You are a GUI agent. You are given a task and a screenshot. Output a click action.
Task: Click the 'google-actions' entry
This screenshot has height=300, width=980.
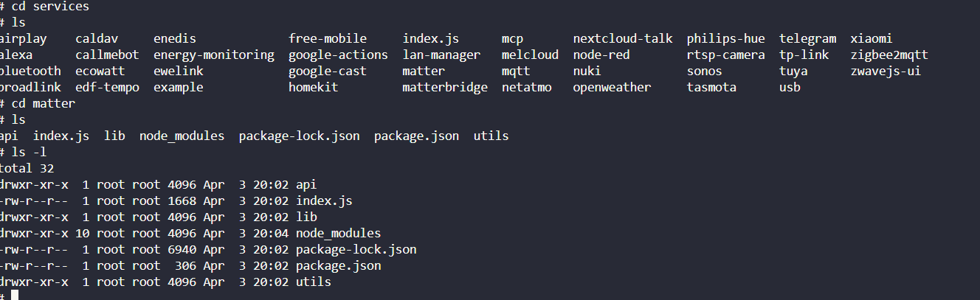pos(338,55)
